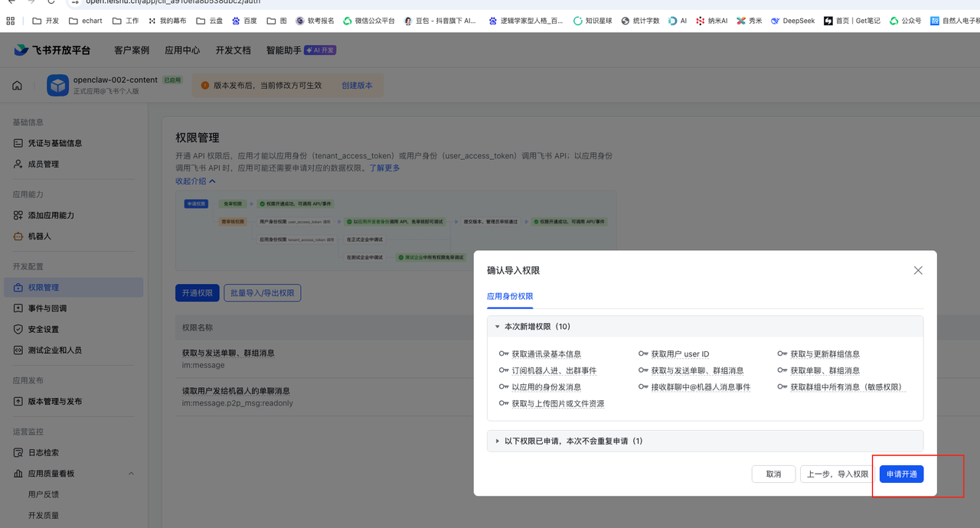Click the home icon beside the app name

17,86
